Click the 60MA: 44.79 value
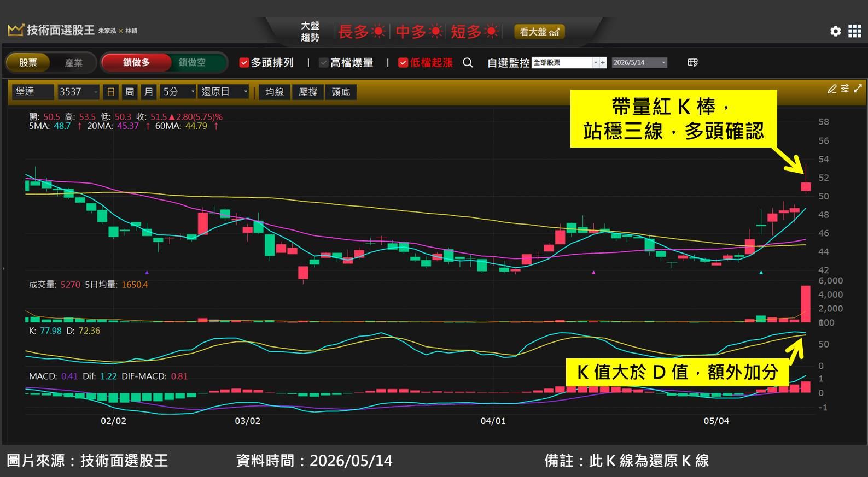868x477 pixels. click(181, 126)
